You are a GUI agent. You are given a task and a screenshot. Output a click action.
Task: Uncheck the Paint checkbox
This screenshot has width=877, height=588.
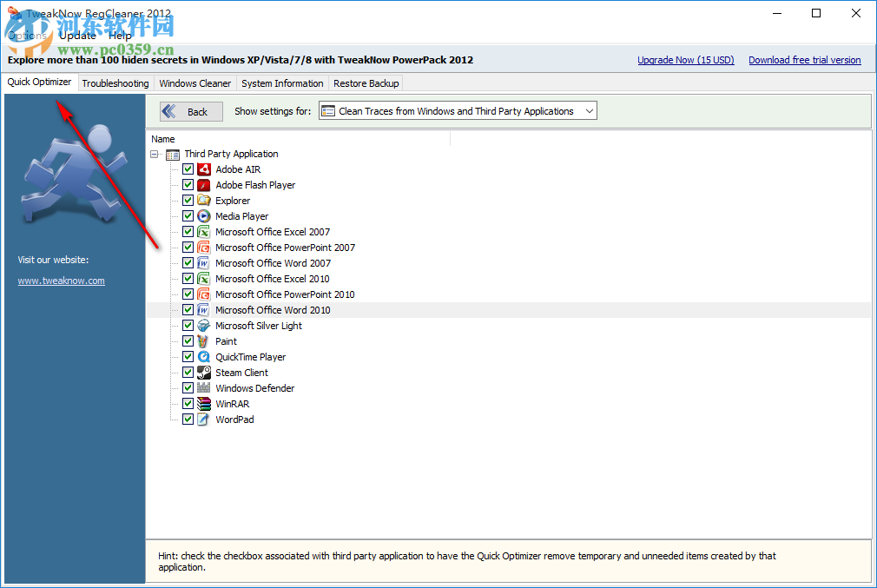tap(188, 340)
